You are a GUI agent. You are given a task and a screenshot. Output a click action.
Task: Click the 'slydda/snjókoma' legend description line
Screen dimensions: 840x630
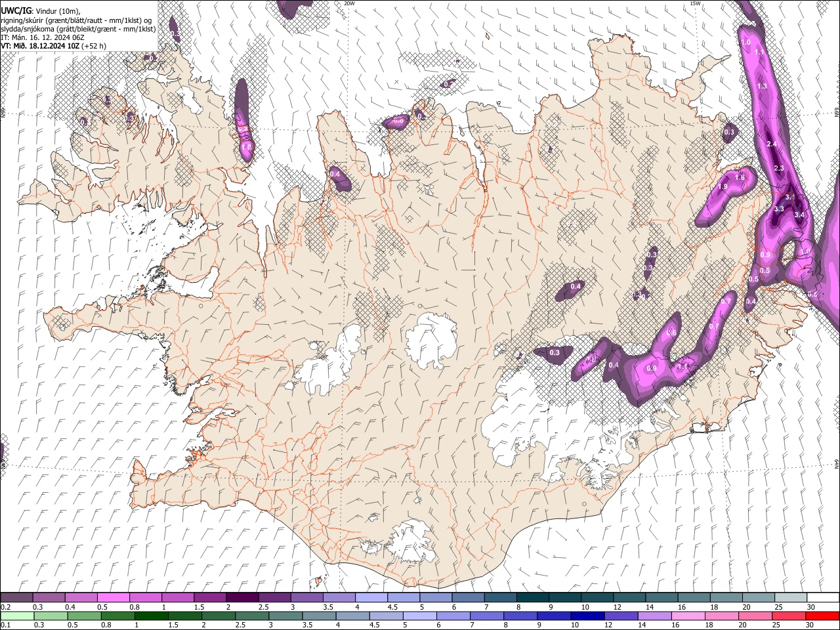(78, 29)
